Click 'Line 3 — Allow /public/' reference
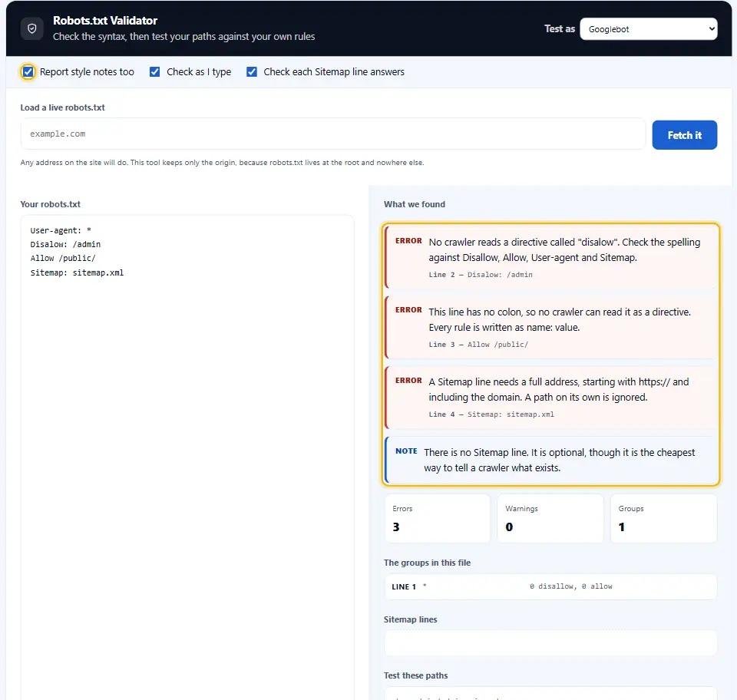Screen dimensions: 737x700 pyautogui.click(x=478, y=345)
